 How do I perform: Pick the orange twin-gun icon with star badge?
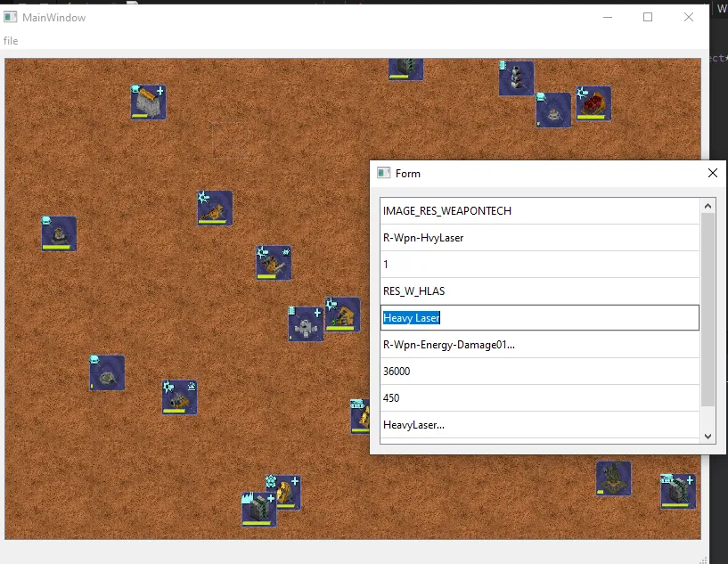click(274, 263)
